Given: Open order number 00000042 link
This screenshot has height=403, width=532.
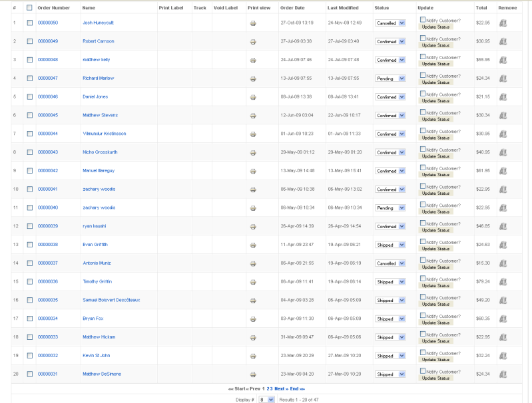Looking at the screenshot, I should tap(48, 170).
